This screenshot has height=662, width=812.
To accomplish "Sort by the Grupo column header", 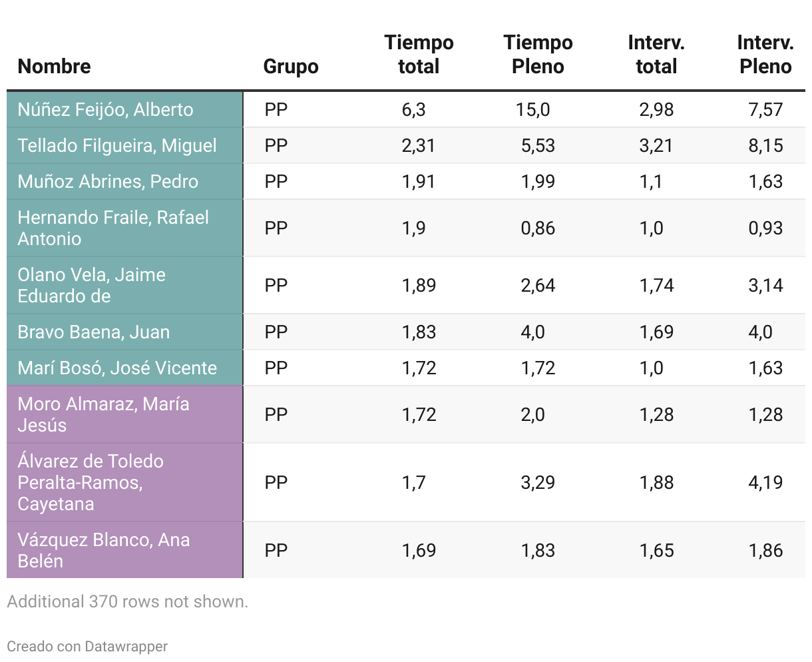I will point(291,66).
